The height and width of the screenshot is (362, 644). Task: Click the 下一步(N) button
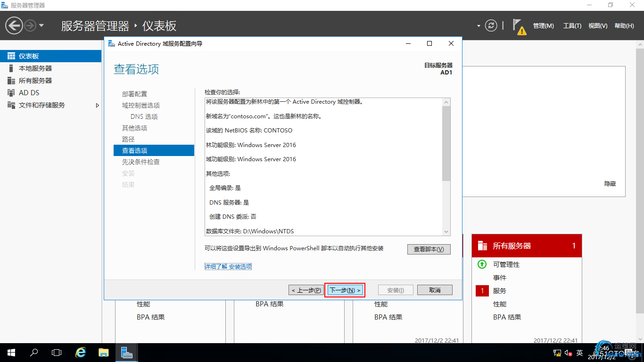click(x=345, y=290)
